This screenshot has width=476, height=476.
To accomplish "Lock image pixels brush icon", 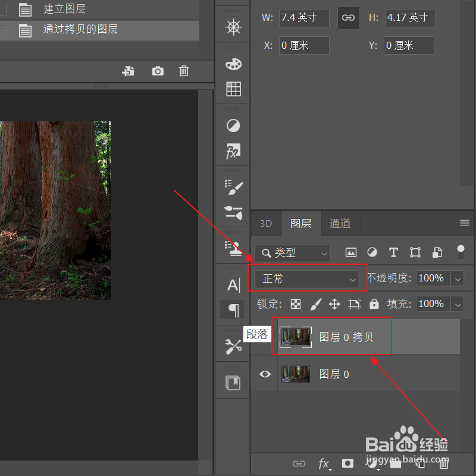I will (316, 304).
